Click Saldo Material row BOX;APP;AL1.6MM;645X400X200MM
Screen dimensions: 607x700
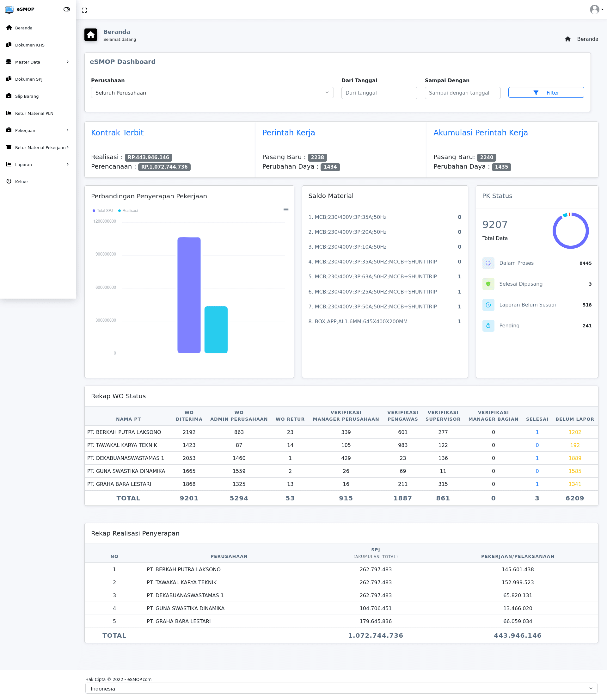pyautogui.click(x=384, y=322)
